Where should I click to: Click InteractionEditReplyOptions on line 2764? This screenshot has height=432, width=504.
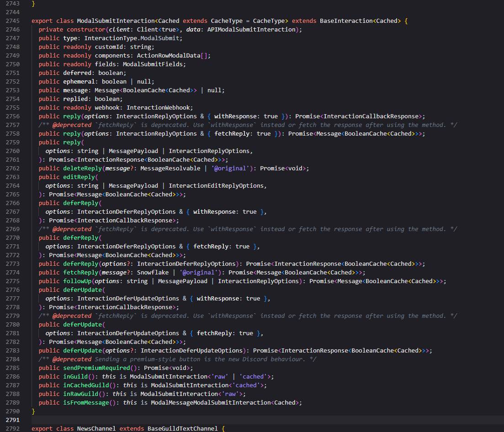coord(216,186)
